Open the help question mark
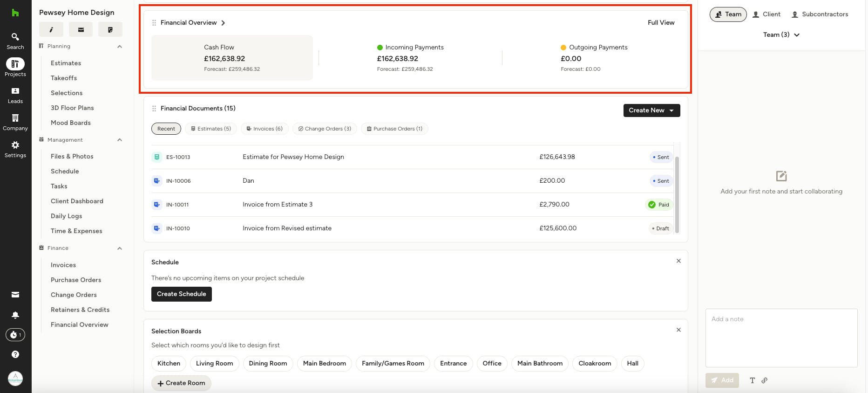 point(15,354)
